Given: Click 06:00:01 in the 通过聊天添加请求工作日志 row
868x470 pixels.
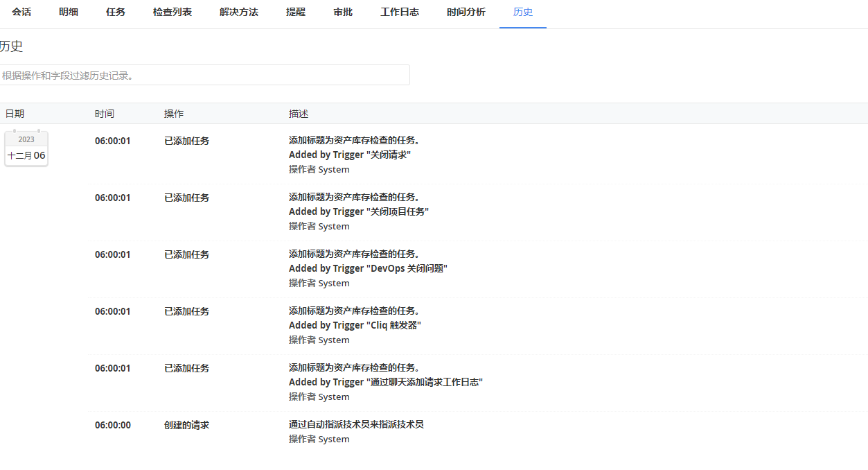Looking at the screenshot, I should point(113,368).
